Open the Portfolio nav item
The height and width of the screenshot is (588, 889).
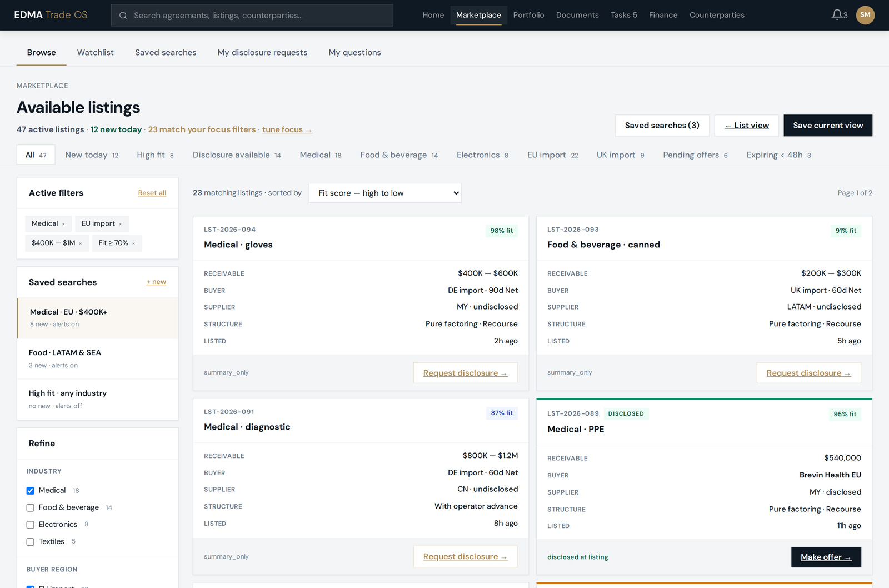[528, 15]
